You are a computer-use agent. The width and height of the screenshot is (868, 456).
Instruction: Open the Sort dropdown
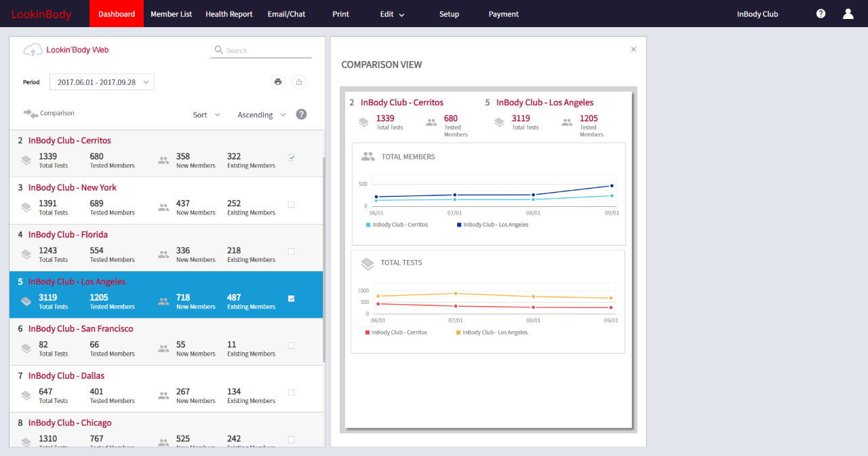coord(207,115)
